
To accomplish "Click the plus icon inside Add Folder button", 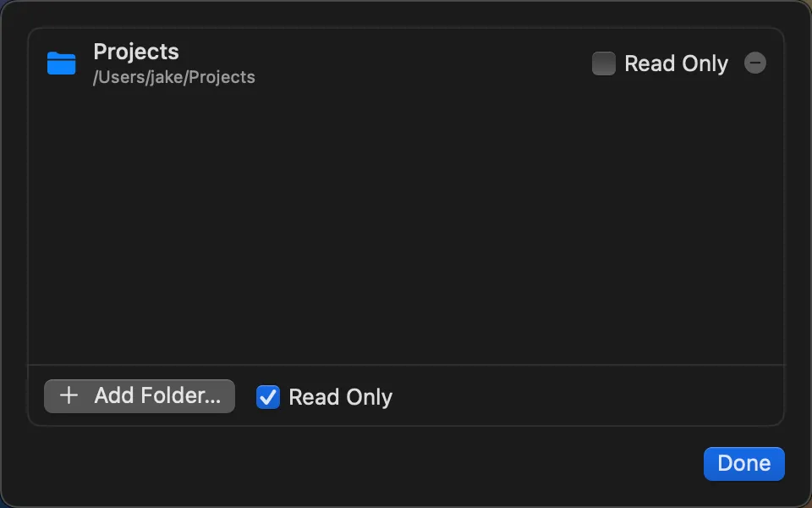I will pyautogui.click(x=68, y=396).
